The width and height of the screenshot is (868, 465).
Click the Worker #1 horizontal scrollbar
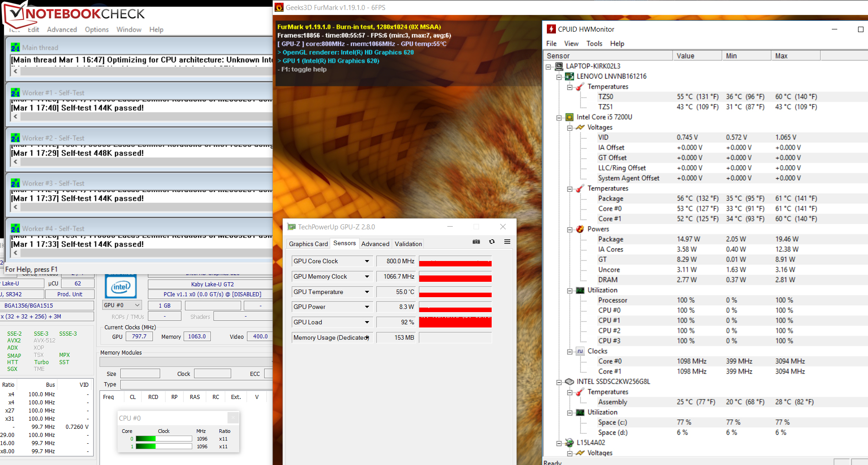(146, 117)
